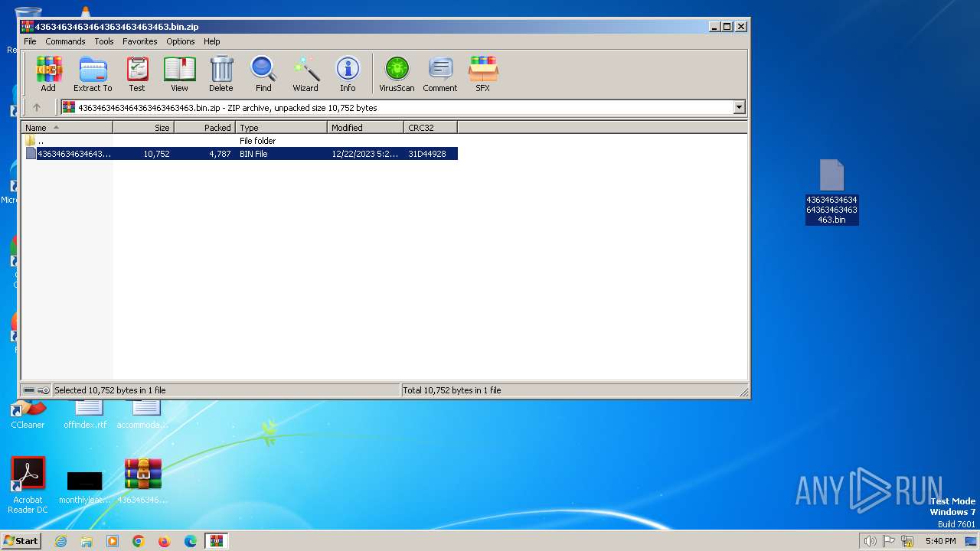
Task: Select monthlyleat... desktop file
Action: (84, 487)
